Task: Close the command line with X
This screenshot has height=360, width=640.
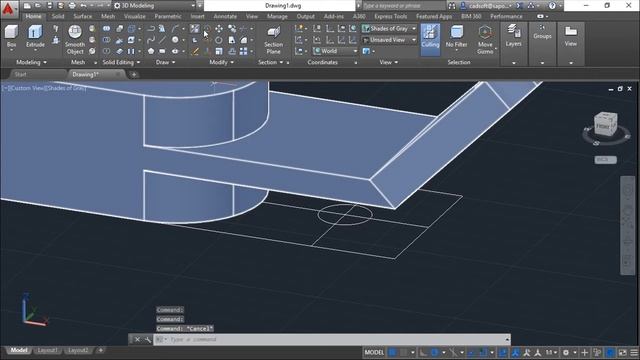Action: point(138,340)
